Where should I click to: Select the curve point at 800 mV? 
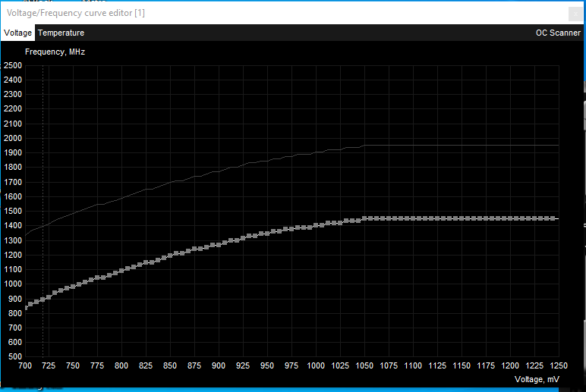tap(121, 271)
